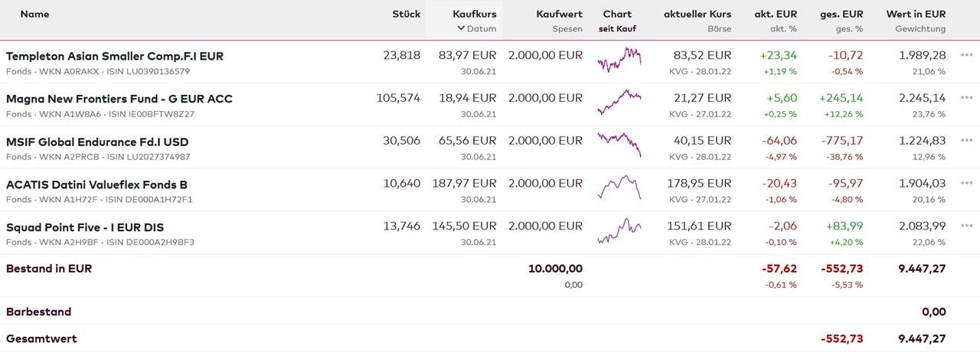The image size is (980, 352).
Task: Sort by the Kaufkurs column header
Action: [474, 14]
